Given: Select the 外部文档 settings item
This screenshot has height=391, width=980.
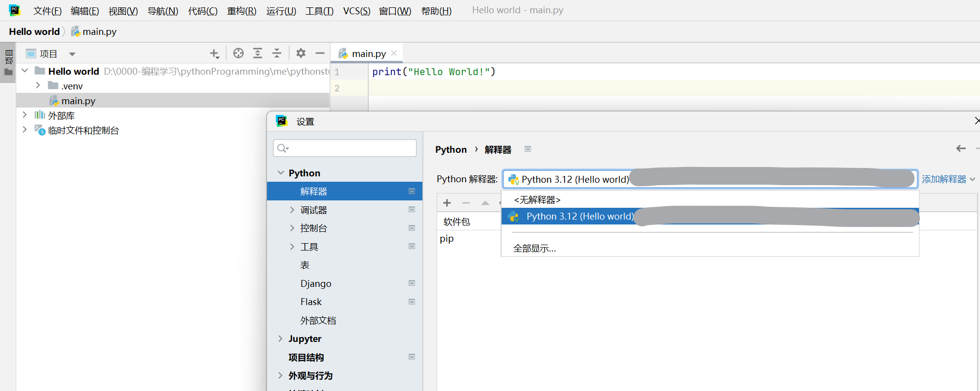Looking at the screenshot, I should coord(345,320).
